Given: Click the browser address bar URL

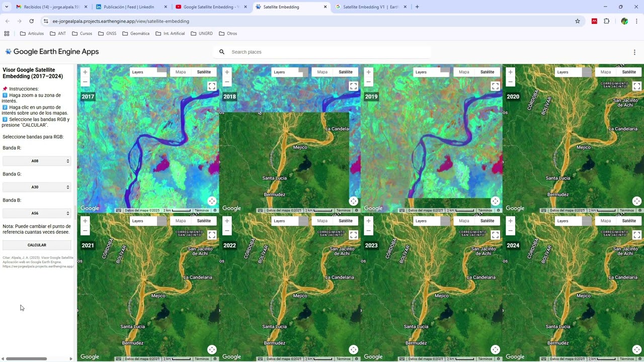Looking at the screenshot, I should tap(121, 21).
